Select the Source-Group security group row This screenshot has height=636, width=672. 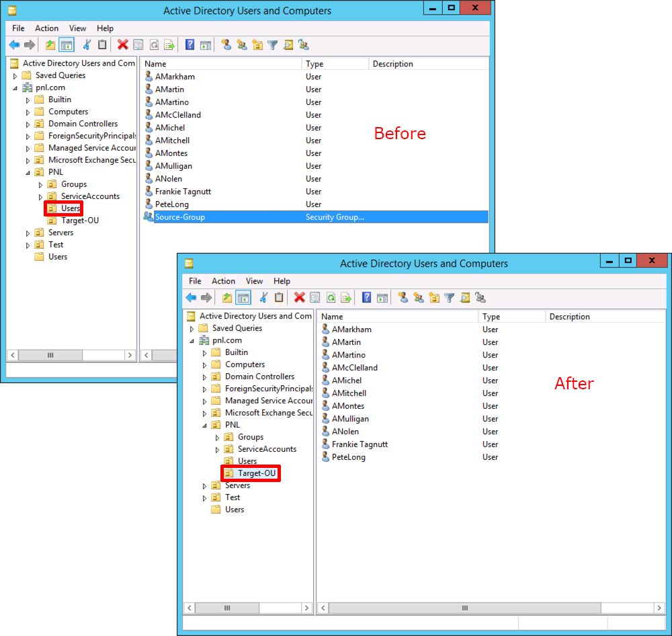[180, 217]
